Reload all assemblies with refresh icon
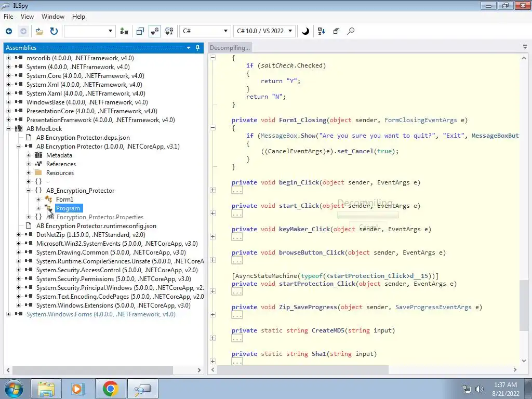This screenshot has width=532, height=399. (54, 31)
